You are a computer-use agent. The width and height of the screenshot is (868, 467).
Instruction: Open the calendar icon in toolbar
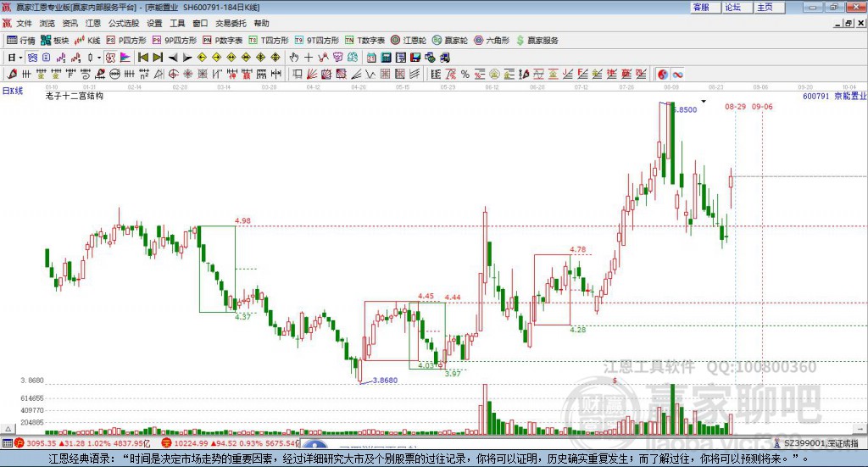pos(371,58)
